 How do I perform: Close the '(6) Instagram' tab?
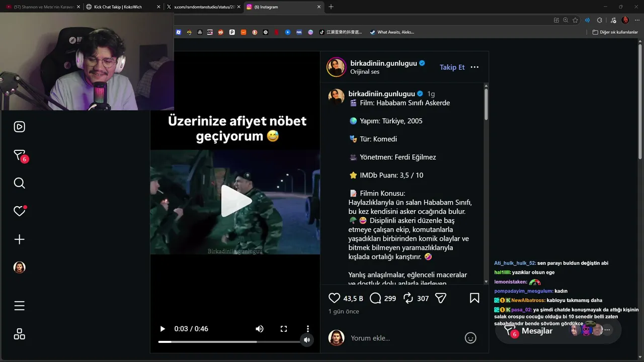click(319, 7)
